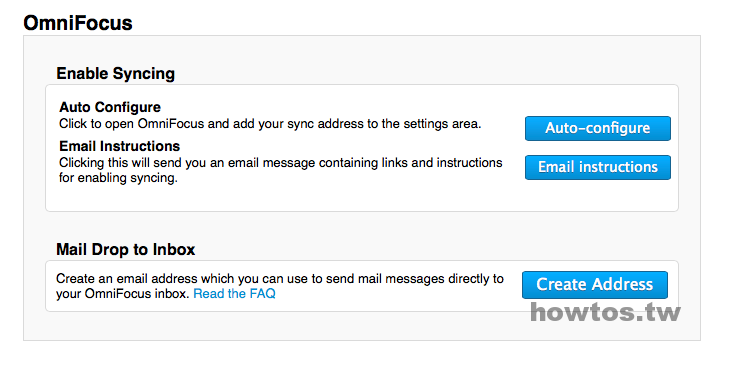The image size is (732, 371).
Task: Click the 'your OmniFocus inbox' text
Action: pos(122,294)
